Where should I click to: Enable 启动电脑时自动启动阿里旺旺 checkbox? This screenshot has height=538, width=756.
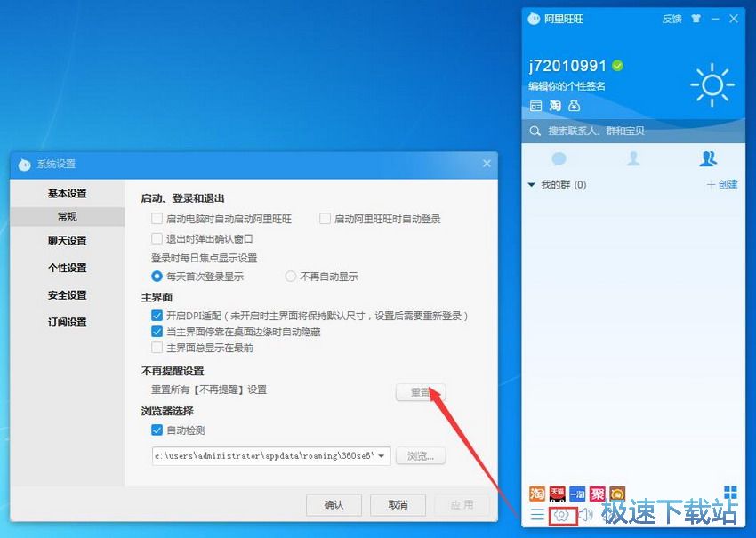(157, 219)
